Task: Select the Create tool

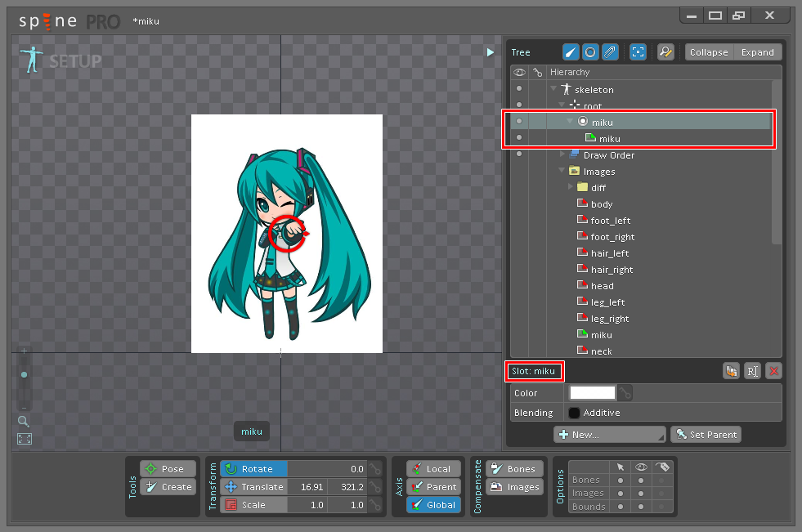Action: [x=168, y=487]
